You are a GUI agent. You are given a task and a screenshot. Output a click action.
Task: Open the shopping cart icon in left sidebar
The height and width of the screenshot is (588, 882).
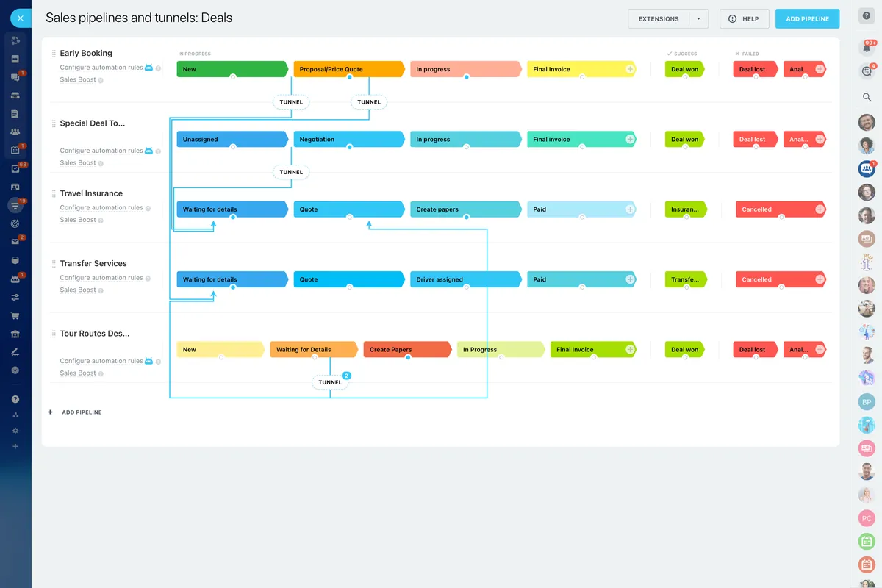(x=15, y=315)
